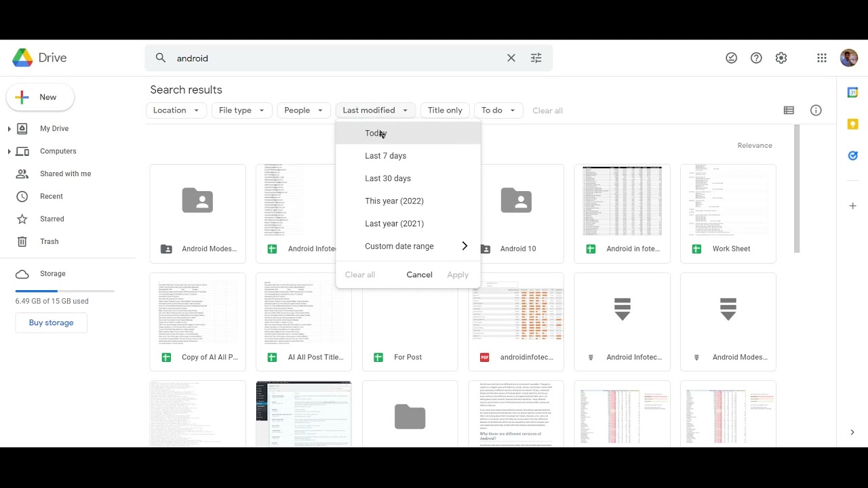Click the Relevance sort label
This screenshot has height=488, width=868.
[x=755, y=145]
